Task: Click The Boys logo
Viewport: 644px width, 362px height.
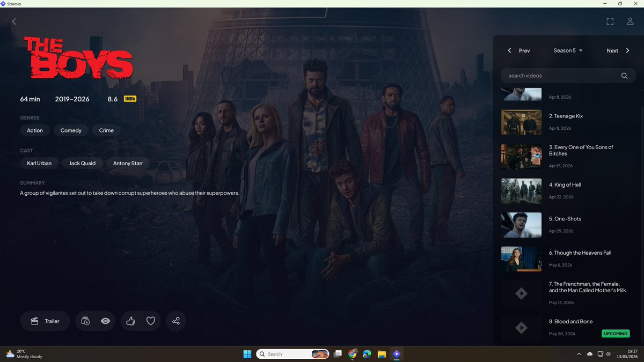Action: tap(79, 58)
